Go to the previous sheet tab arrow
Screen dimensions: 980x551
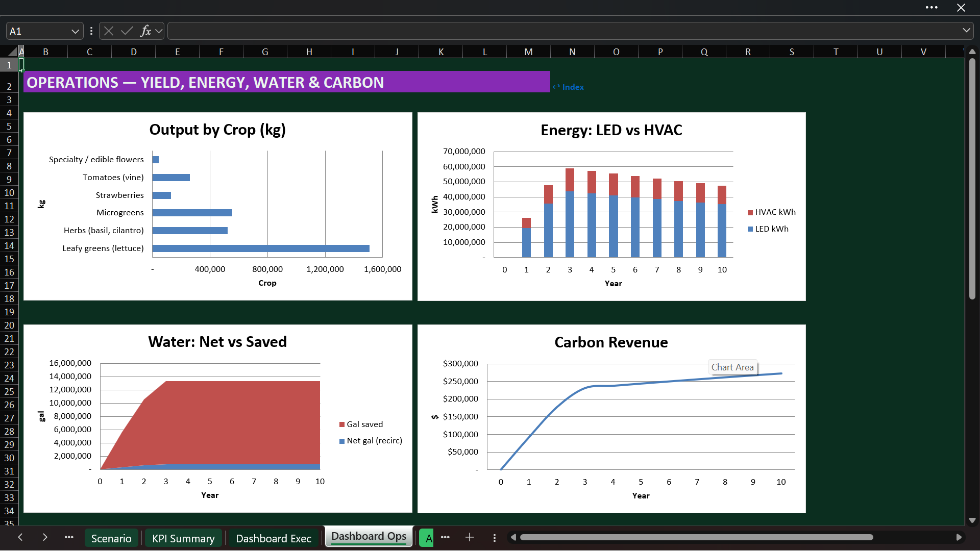pos(20,537)
